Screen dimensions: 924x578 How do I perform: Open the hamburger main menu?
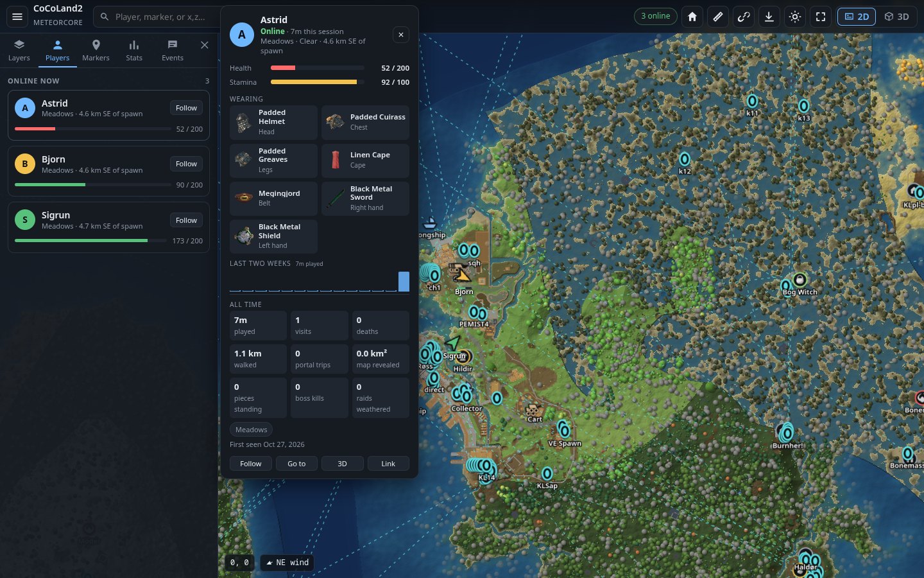pyautogui.click(x=17, y=17)
